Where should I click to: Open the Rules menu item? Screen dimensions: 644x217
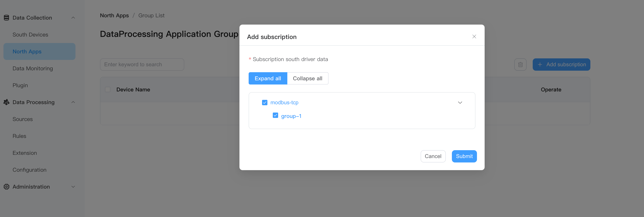pos(19,136)
